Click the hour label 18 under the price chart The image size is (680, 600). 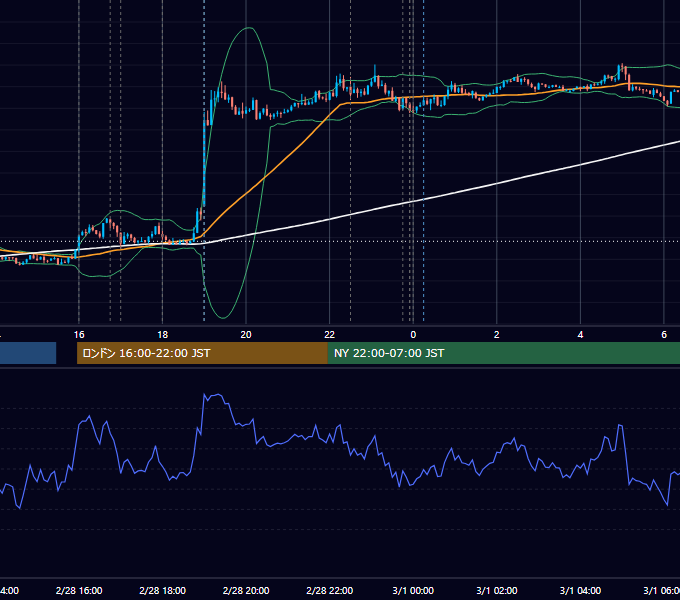tap(163, 335)
